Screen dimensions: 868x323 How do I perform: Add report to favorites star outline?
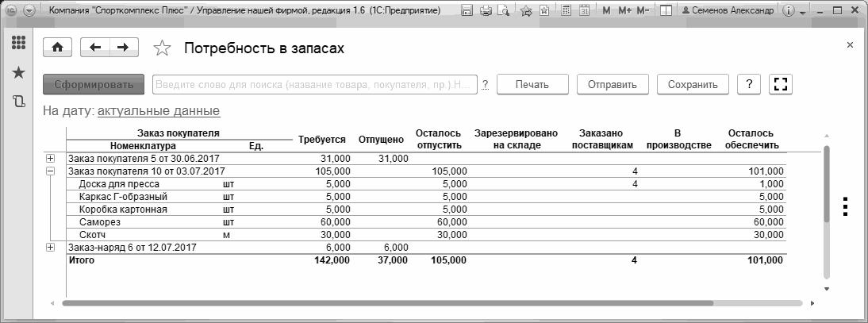click(162, 48)
